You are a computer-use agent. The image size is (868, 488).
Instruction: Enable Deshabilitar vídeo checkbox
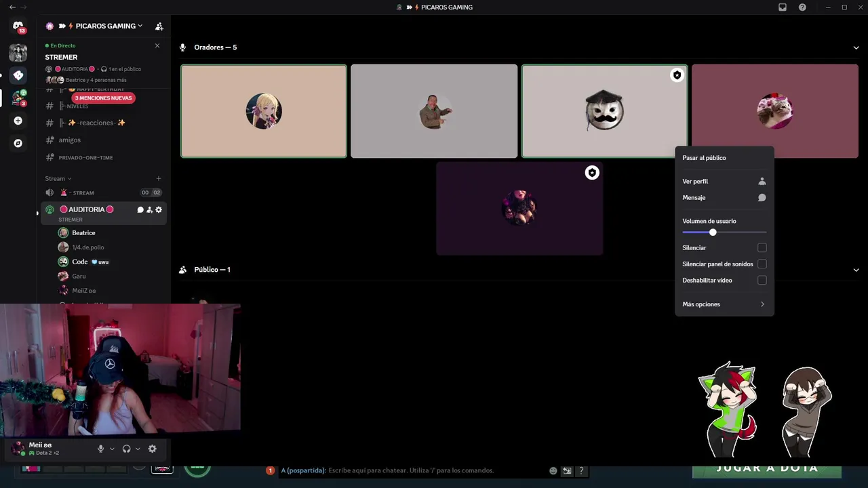point(762,281)
